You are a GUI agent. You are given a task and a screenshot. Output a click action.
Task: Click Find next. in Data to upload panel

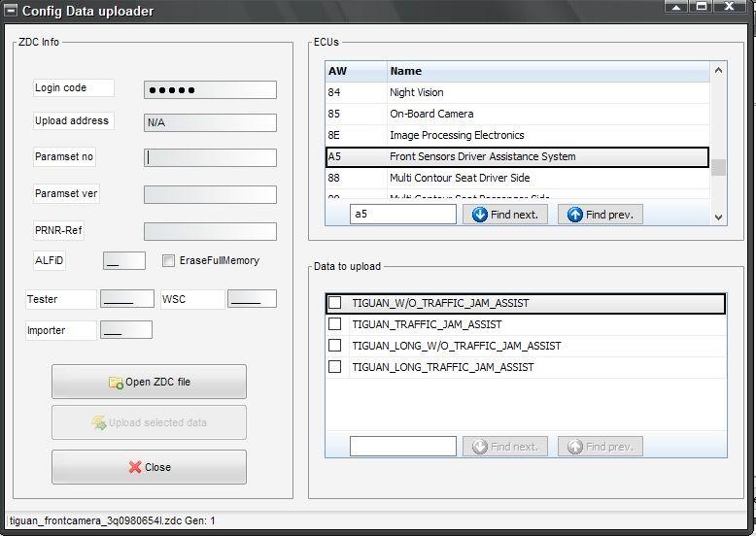click(x=504, y=447)
